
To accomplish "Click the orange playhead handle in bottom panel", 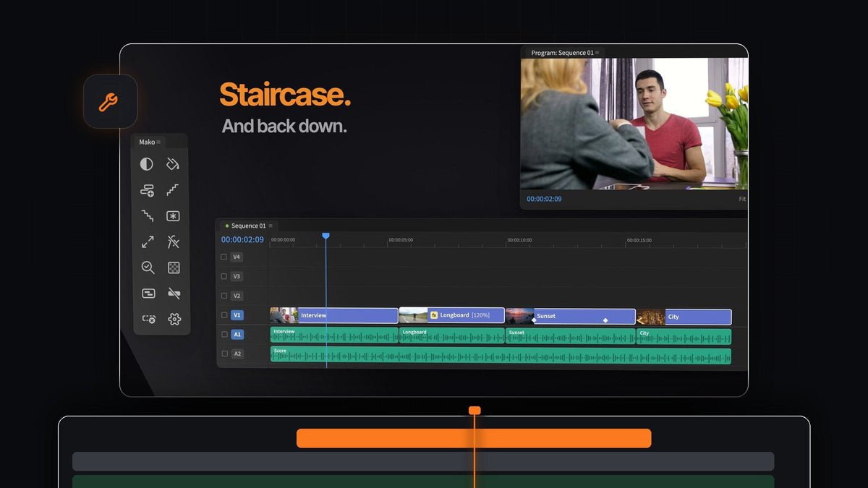I will click(475, 410).
